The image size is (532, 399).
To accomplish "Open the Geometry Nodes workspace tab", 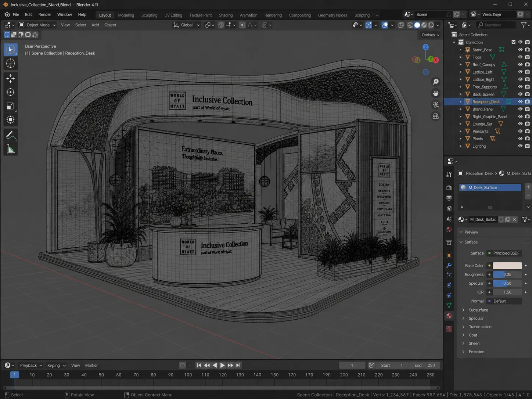I will tap(332, 15).
